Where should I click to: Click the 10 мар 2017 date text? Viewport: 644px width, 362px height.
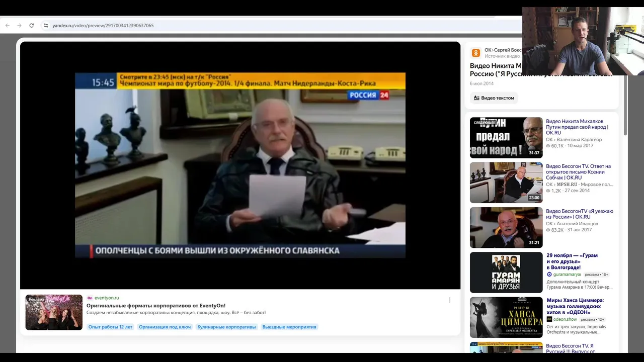tap(580, 146)
